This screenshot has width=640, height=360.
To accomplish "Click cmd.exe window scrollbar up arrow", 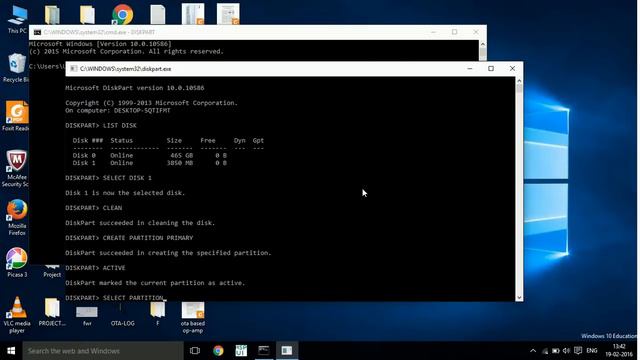I will (483, 44).
